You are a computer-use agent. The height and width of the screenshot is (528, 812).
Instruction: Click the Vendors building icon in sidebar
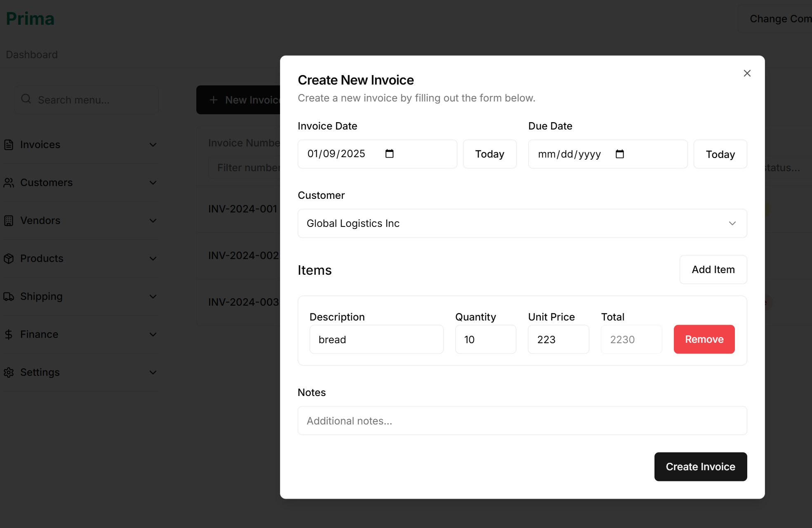[9, 221]
